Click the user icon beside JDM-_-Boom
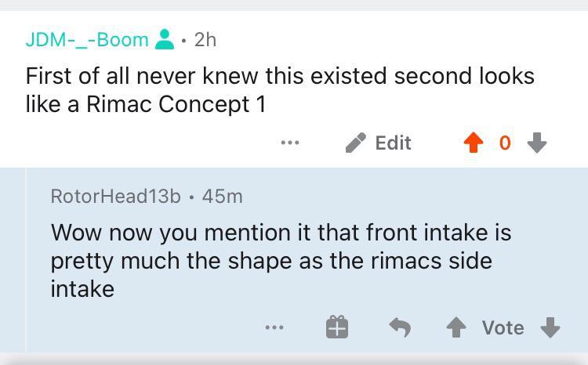The width and height of the screenshot is (588, 365). pyautogui.click(x=165, y=39)
